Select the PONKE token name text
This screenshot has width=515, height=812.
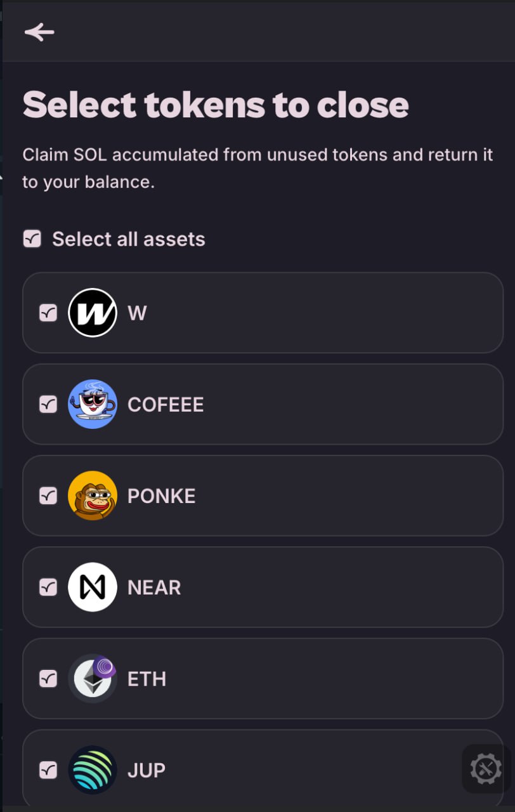161,496
